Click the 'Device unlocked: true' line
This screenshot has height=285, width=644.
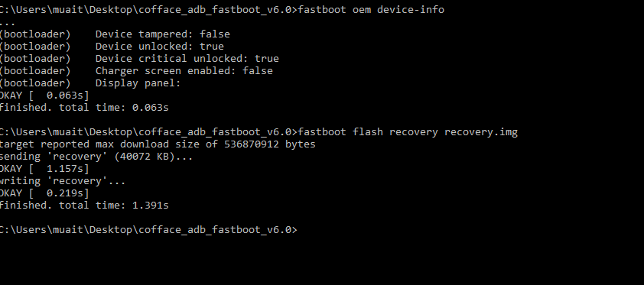point(160,47)
